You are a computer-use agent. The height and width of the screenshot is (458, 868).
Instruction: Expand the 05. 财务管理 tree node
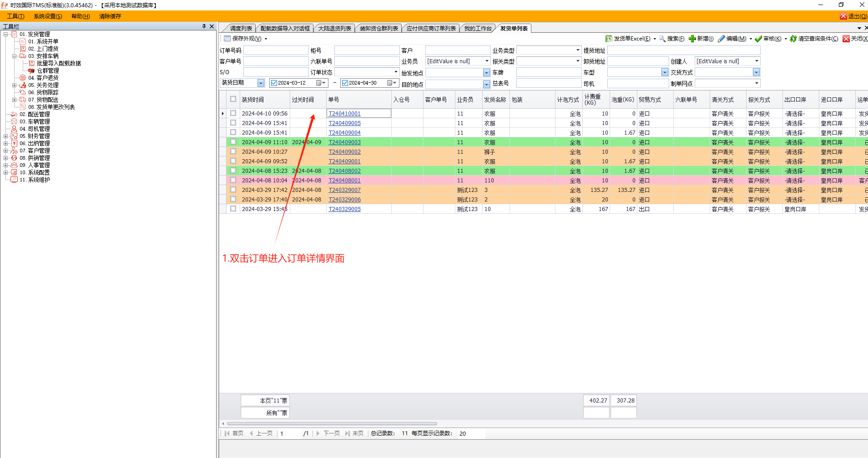click(x=6, y=136)
